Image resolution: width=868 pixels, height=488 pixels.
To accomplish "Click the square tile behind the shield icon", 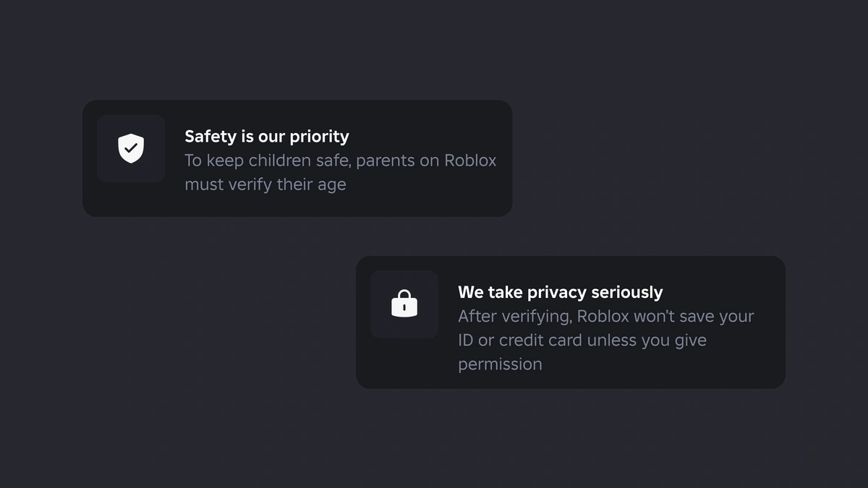I will [x=131, y=148].
